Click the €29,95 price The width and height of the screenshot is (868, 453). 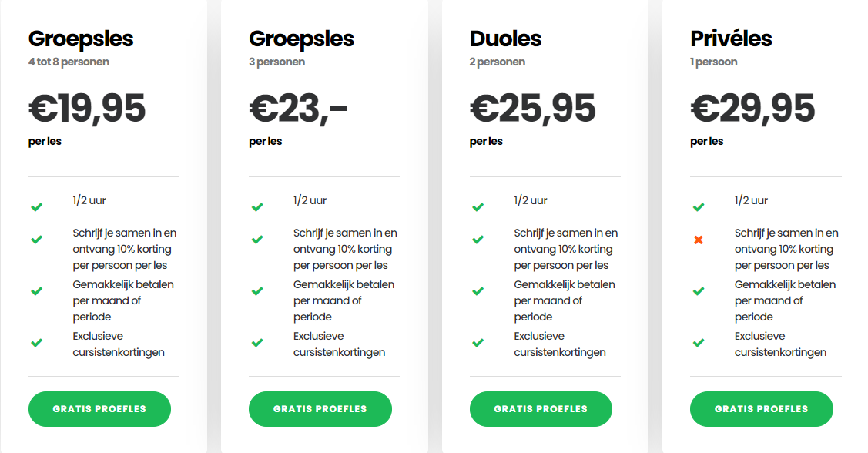tap(752, 109)
